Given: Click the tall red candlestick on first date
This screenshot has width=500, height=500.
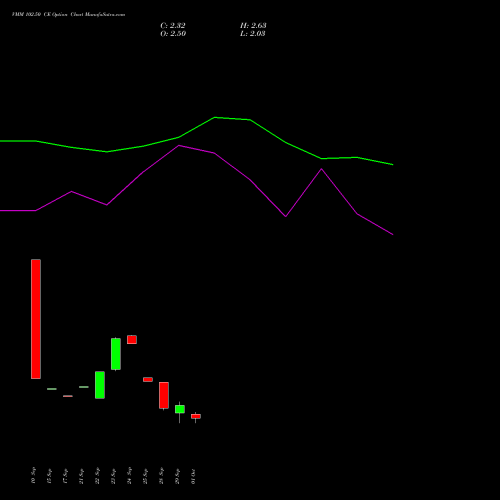Looking at the screenshot, I should 36,319.
